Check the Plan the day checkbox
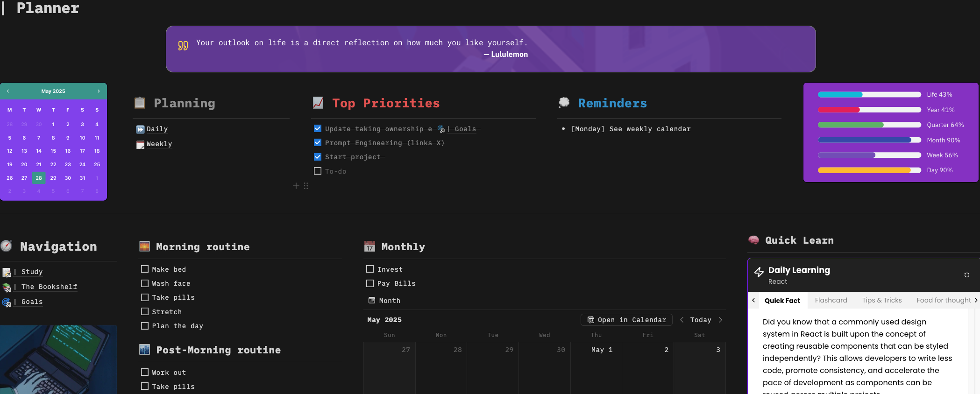 click(145, 325)
